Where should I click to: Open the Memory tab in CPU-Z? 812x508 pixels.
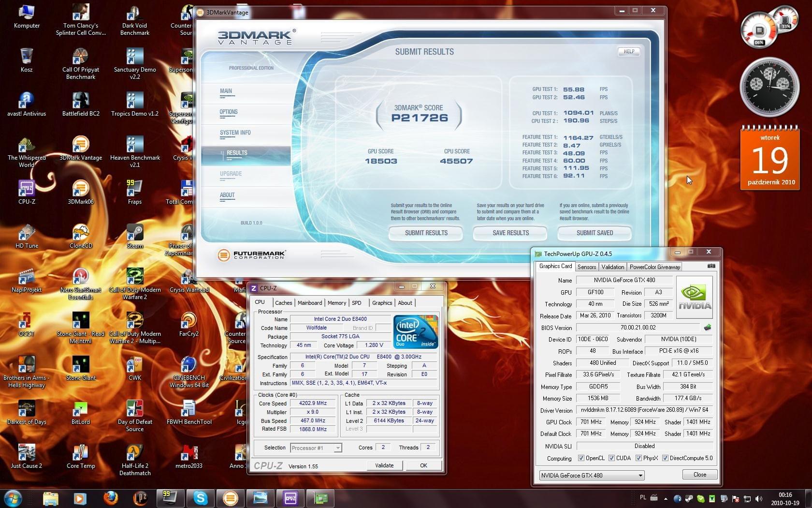pos(337,303)
